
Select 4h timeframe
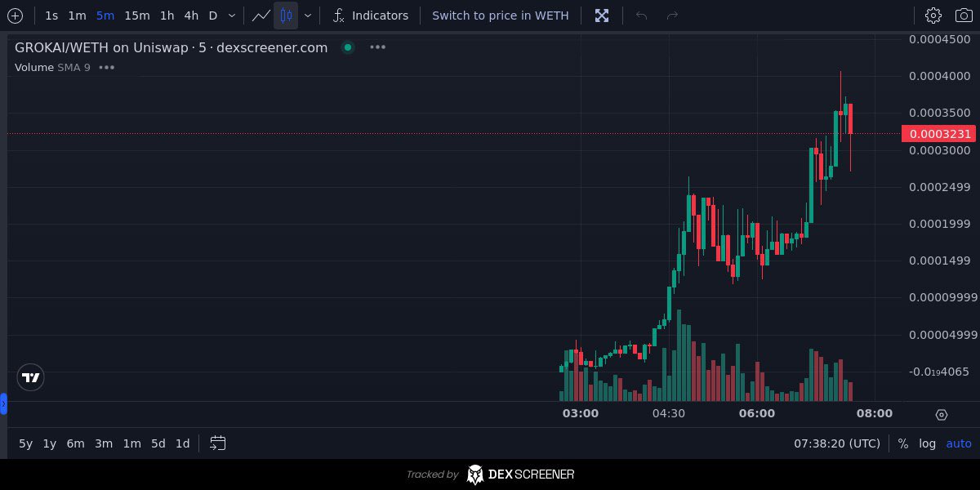(191, 16)
